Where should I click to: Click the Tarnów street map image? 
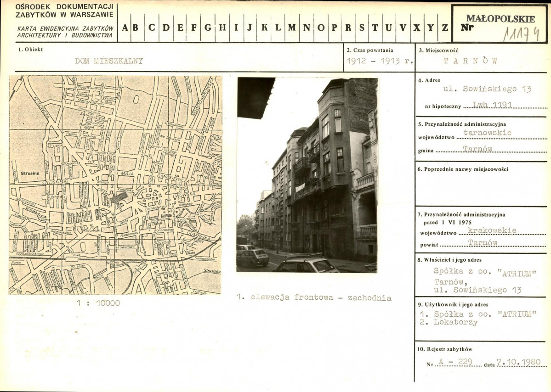pos(115,185)
